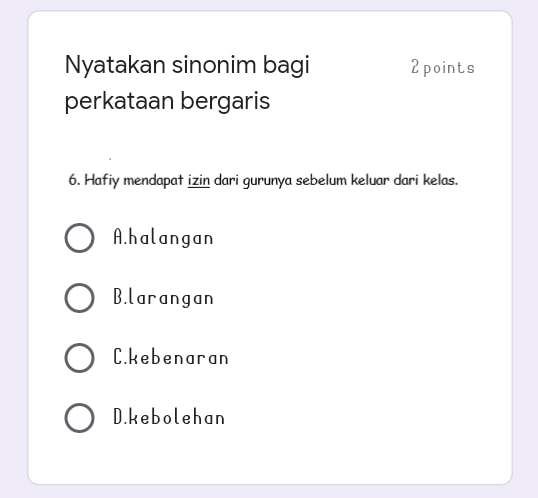Click the underlined word 'izin'

(x=199, y=180)
